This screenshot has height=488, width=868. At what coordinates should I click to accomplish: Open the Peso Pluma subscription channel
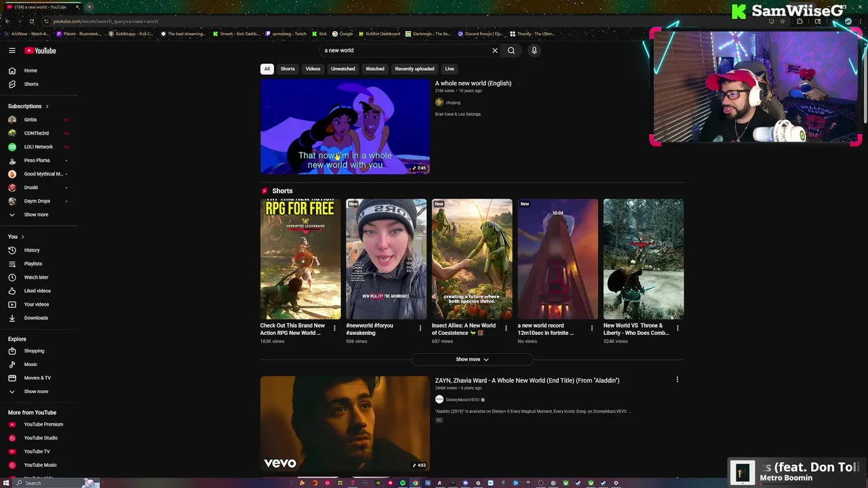coord(37,161)
